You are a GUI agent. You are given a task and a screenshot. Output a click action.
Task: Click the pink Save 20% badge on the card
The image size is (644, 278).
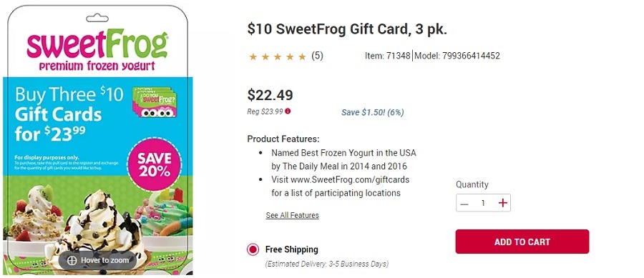(155, 164)
